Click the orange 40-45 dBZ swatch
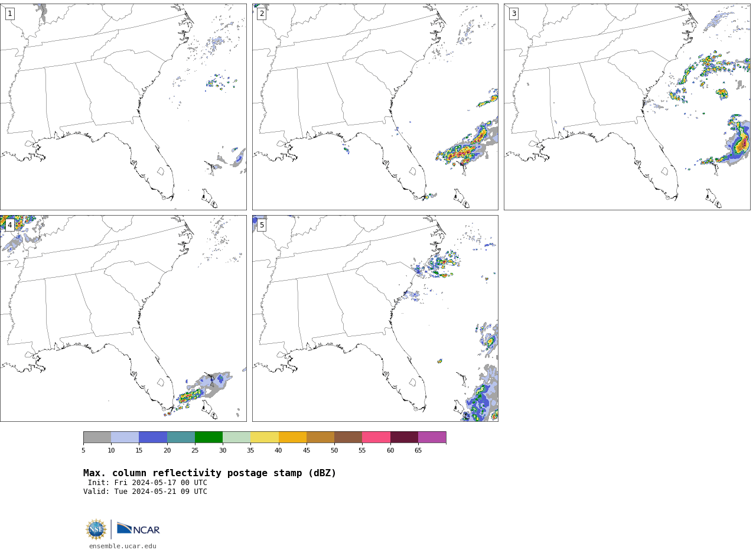The width and height of the screenshot is (756, 553). [x=292, y=437]
